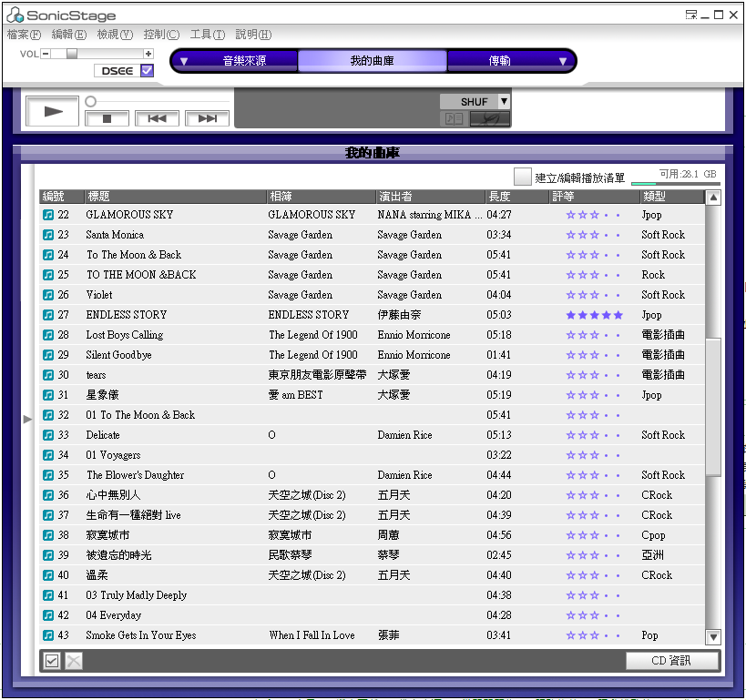Sort the list by 演出者 column header
Image resolution: width=746 pixels, height=700 pixels.
click(430, 197)
